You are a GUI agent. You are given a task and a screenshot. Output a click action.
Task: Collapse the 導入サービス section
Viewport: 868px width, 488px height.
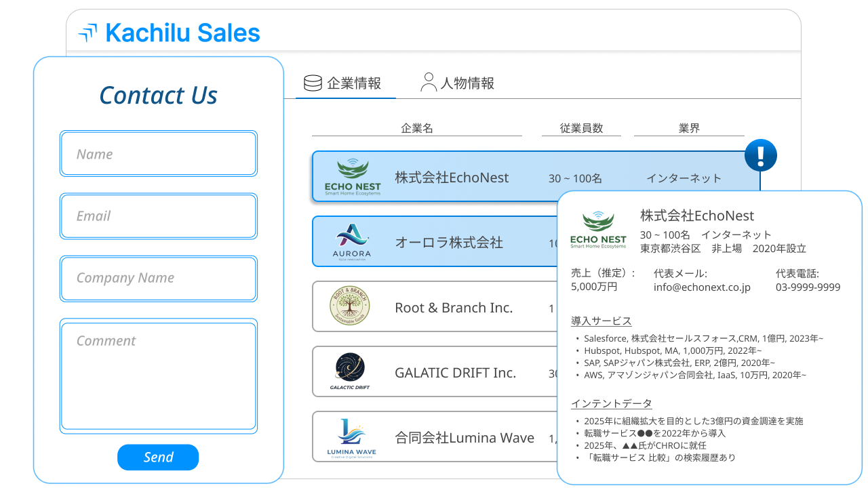[601, 320]
